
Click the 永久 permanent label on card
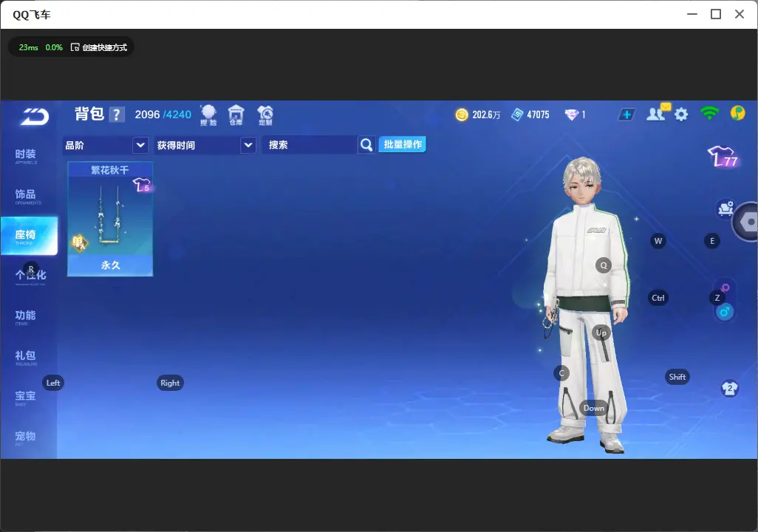[x=110, y=265]
